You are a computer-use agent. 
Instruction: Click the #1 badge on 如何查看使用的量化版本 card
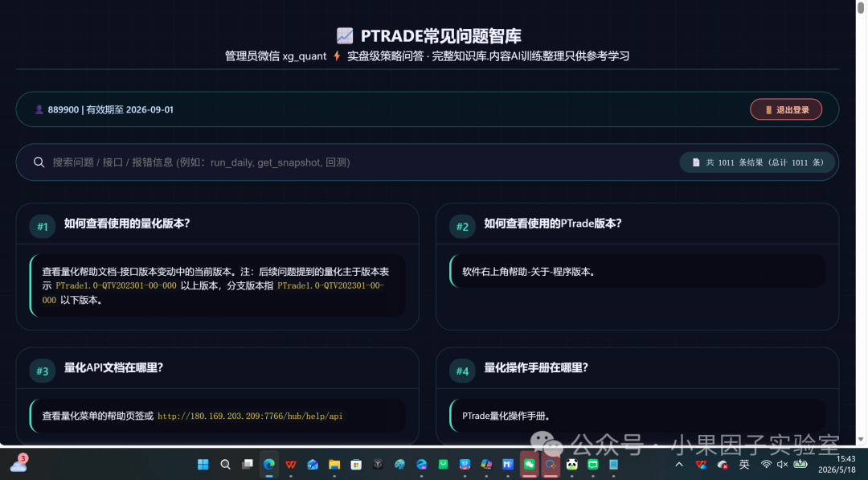click(x=42, y=227)
